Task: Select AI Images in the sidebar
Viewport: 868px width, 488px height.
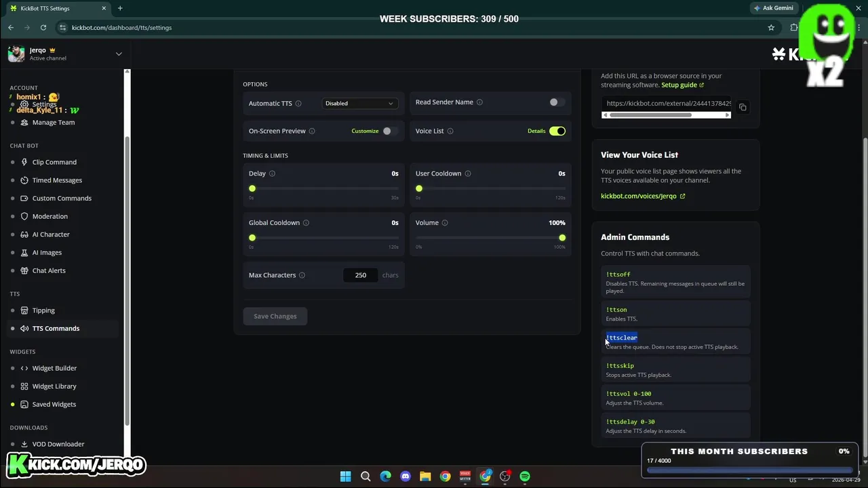Action: [47, 253]
